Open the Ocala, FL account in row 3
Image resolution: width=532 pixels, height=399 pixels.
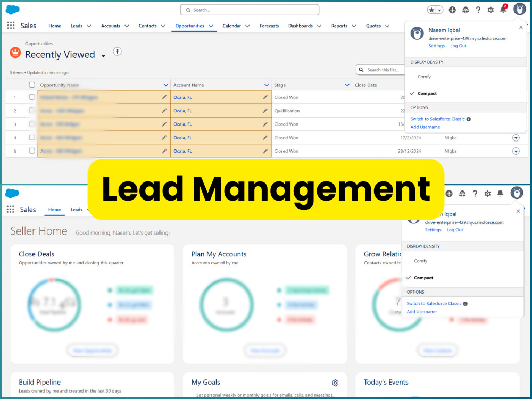click(182, 124)
